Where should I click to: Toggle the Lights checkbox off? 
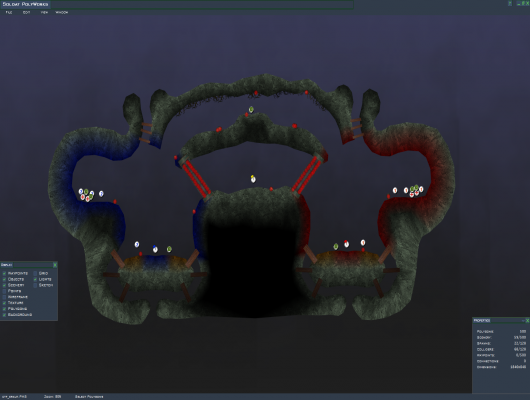tap(35, 279)
